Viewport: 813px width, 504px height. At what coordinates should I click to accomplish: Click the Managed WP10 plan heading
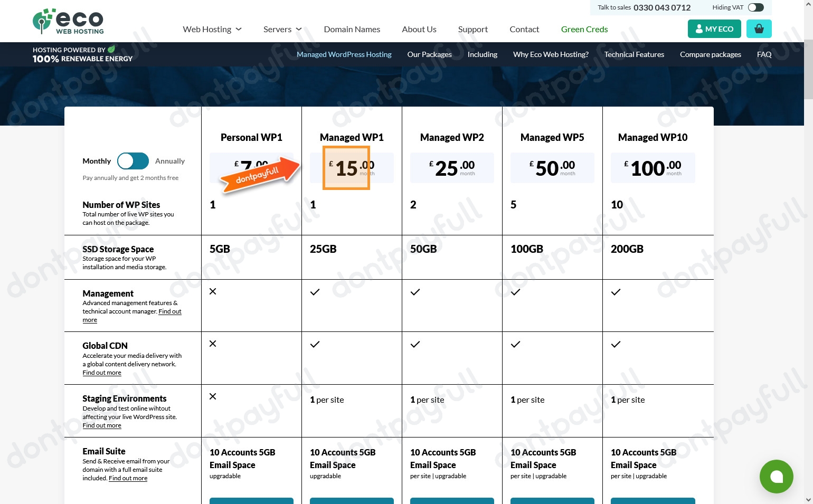pos(653,137)
